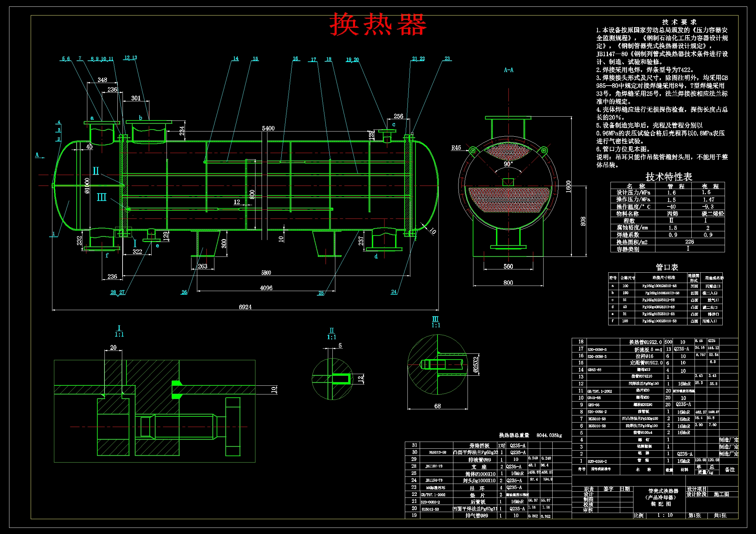Screen dimensions: 756x534
Task: Select the 管口表 nozzle table heading
Action: [667, 267]
